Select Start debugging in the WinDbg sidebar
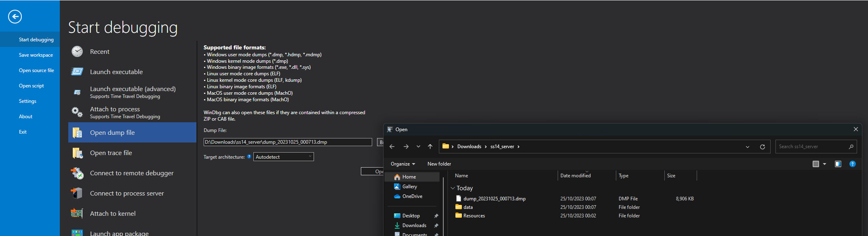The height and width of the screenshot is (236, 868). 30,40
